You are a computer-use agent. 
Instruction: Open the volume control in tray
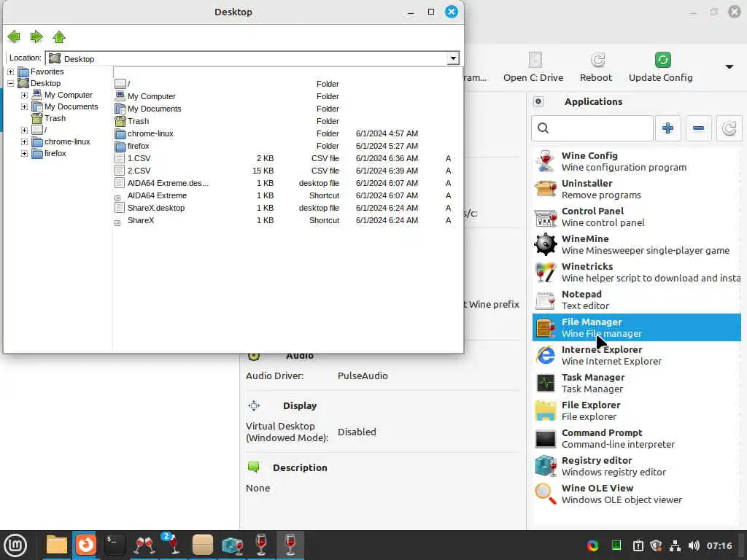pyautogui.click(x=694, y=545)
